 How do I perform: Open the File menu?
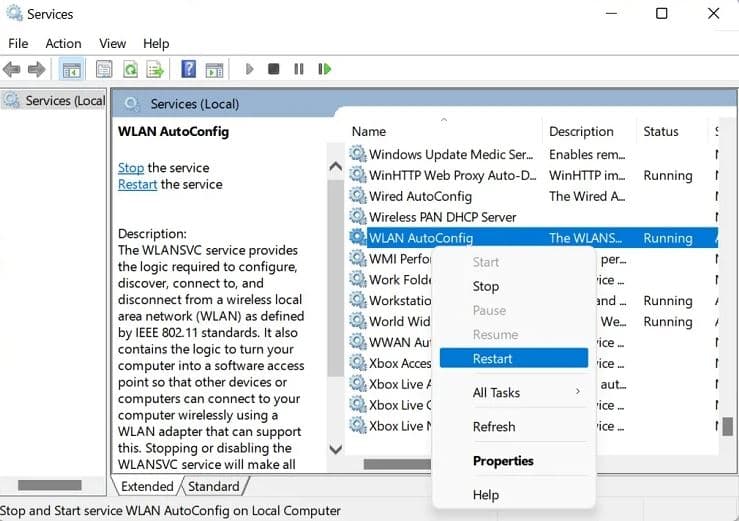18,43
